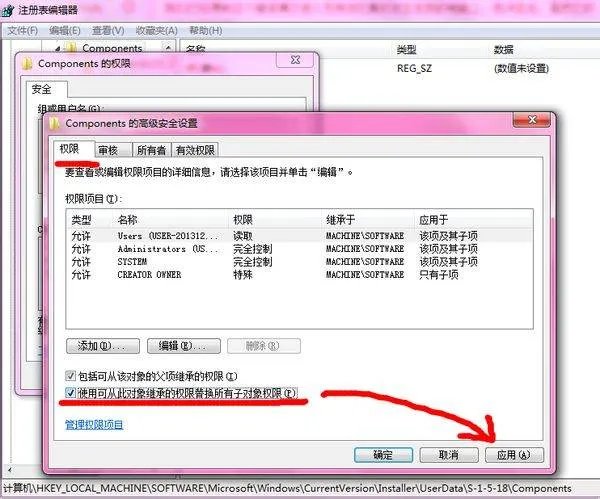The width and height of the screenshot is (600, 499).
Task: Click 确定 to confirm settings
Action: [x=383, y=455]
